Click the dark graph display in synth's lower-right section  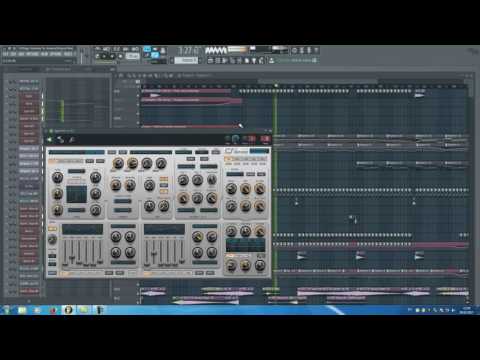(245, 245)
